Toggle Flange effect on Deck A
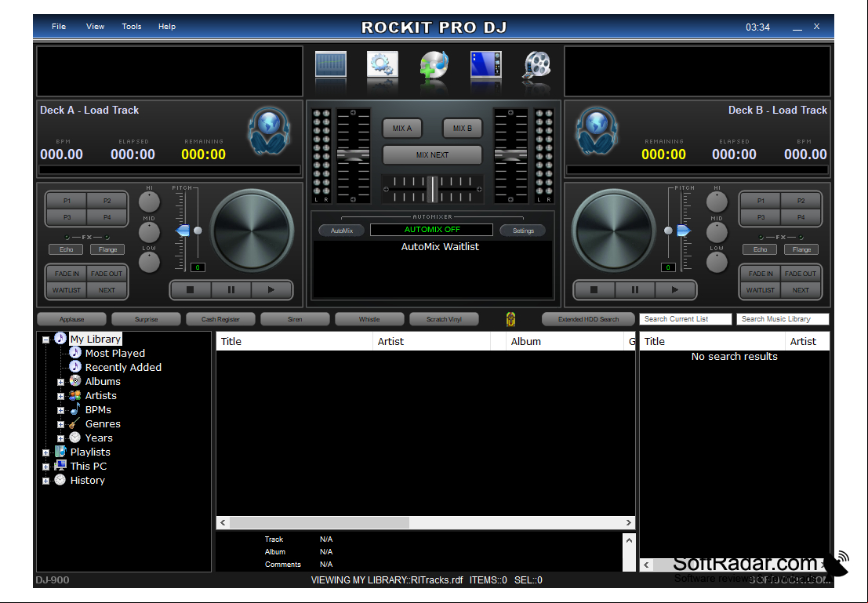The width and height of the screenshot is (868, 603). pos(107,249)
